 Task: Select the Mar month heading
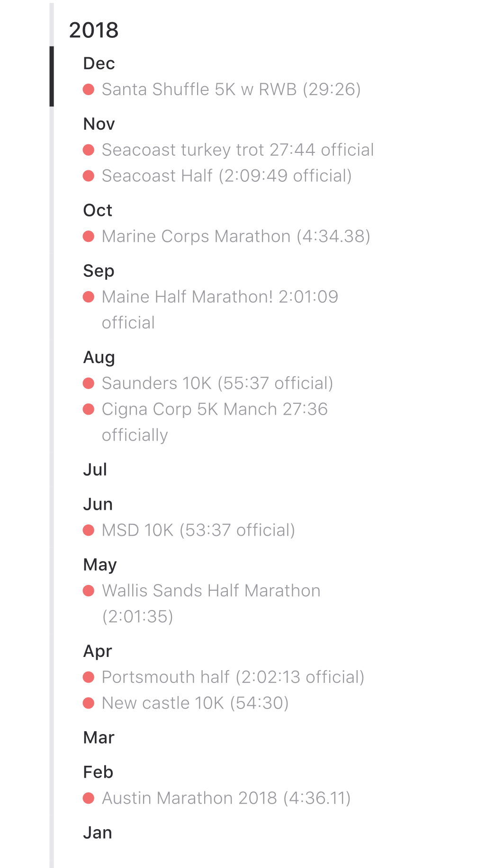(99, 737)
